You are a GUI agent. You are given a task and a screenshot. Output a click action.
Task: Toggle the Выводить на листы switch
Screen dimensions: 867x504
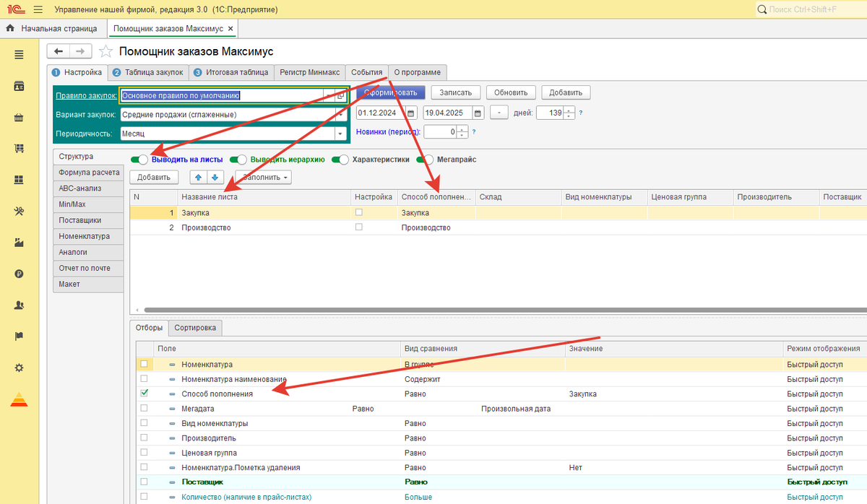click(139, 160)
